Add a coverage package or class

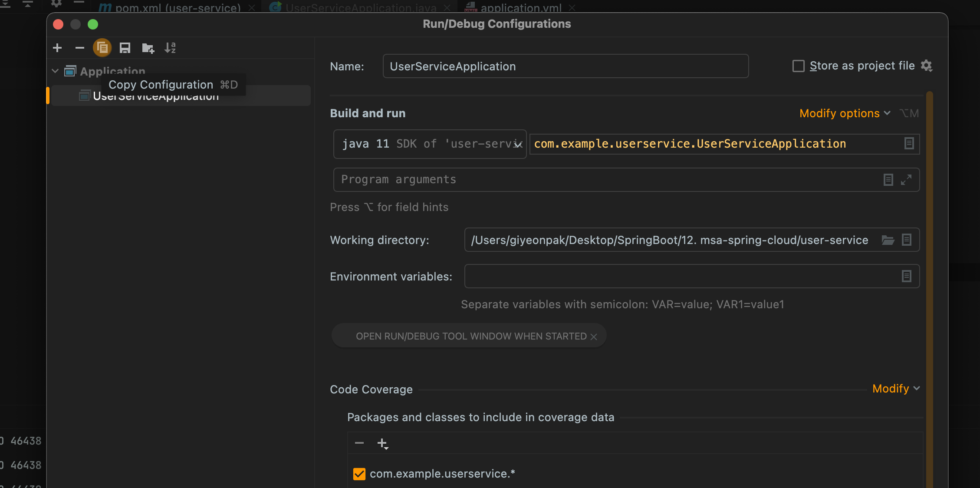click(382, 443)
